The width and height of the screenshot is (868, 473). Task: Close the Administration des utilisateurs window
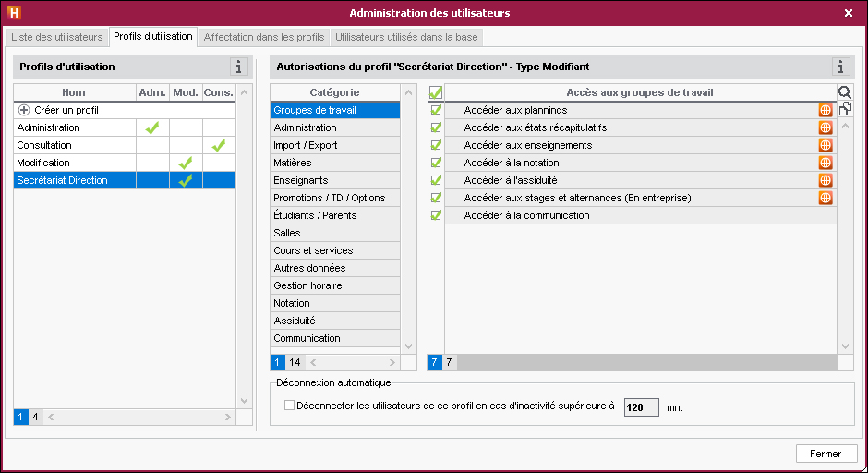(848, 13)
